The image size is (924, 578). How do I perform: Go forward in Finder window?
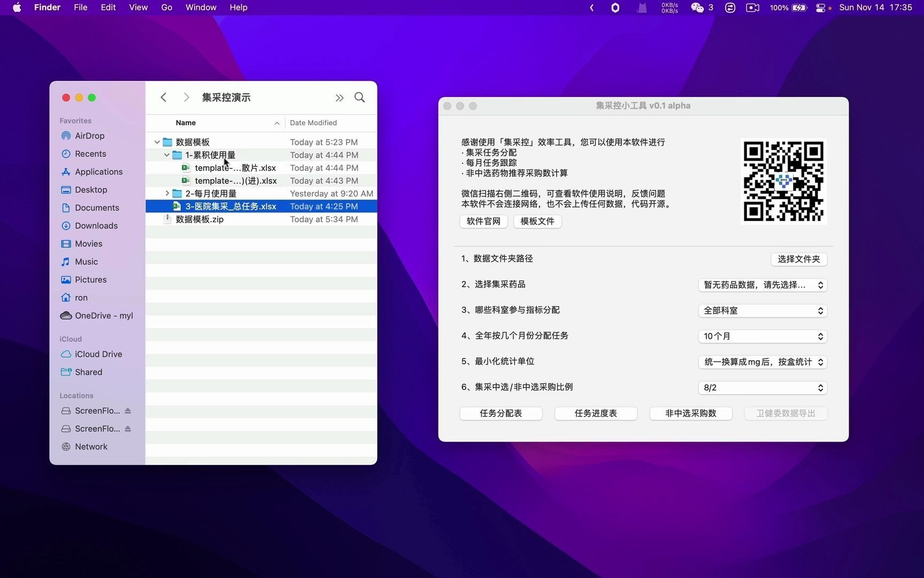(x=186, y=97)
